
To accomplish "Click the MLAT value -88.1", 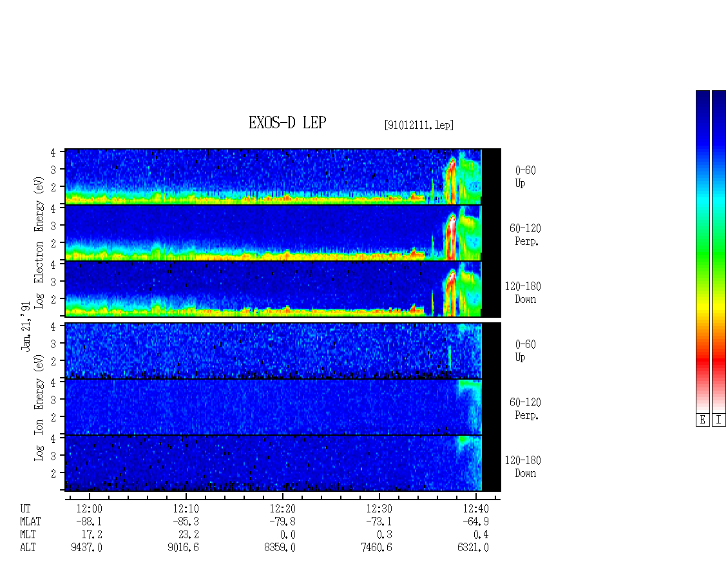I will point(89,521).
